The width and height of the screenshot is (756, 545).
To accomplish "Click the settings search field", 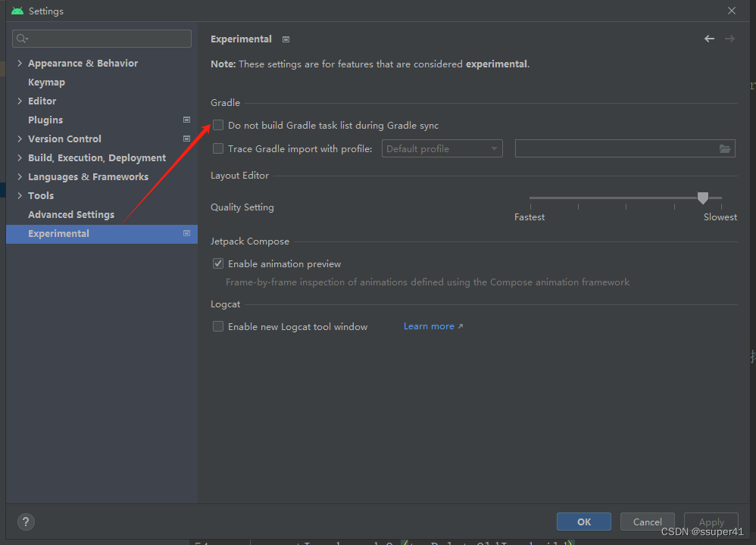I will click(x=102, y=39).
